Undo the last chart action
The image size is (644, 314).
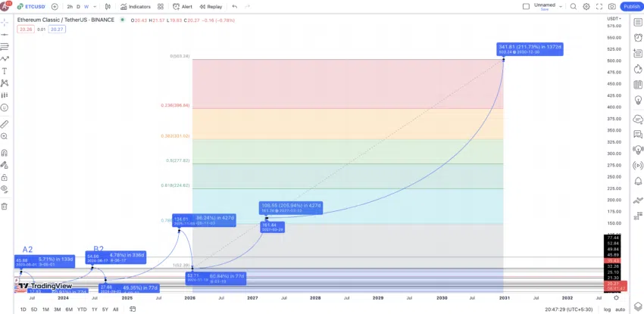(x=235, y=7)
